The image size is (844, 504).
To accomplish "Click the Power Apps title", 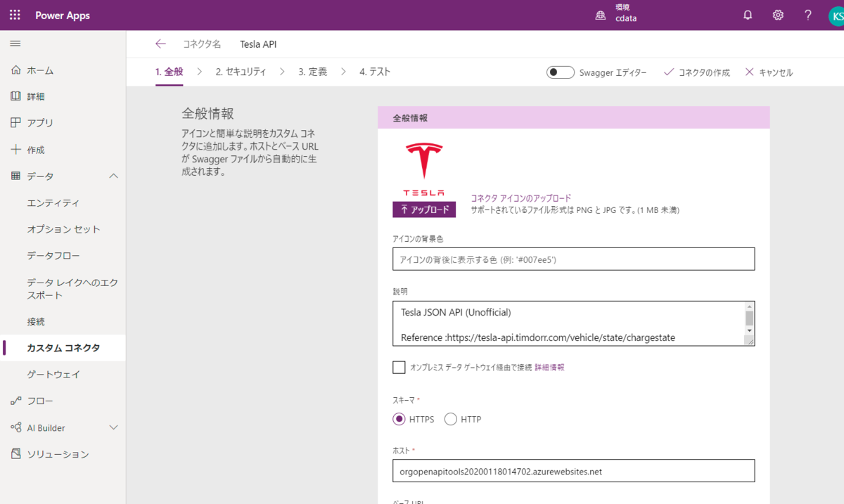I will 63,15.
